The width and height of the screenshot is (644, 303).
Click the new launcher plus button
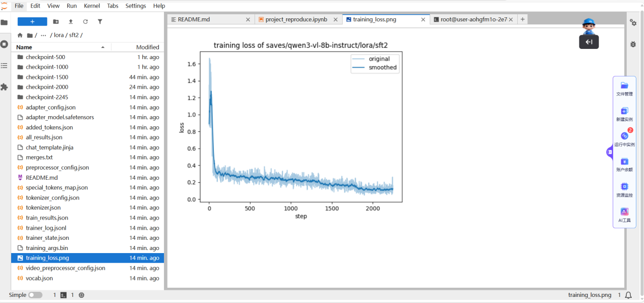32,21
